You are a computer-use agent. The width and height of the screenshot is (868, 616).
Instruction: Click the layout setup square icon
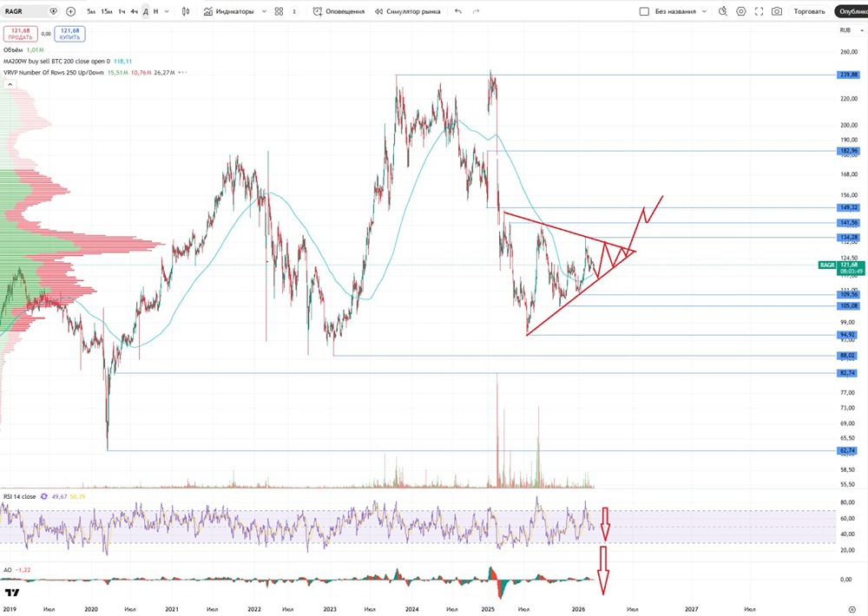[x=644, y=11]
